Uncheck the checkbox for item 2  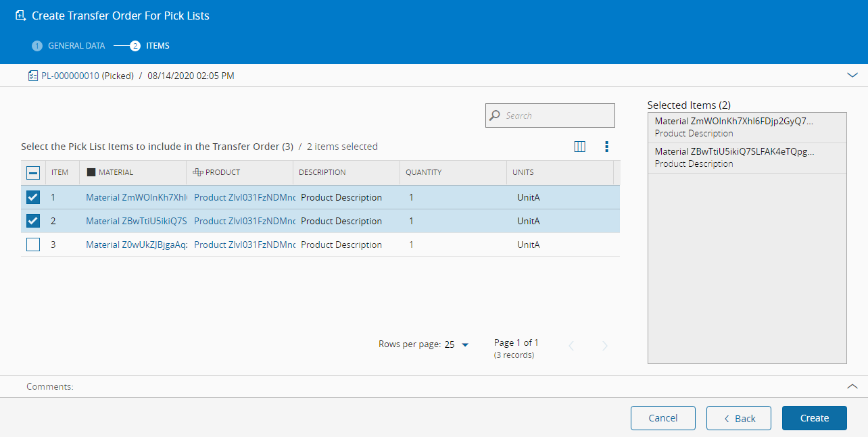(33, 221)
